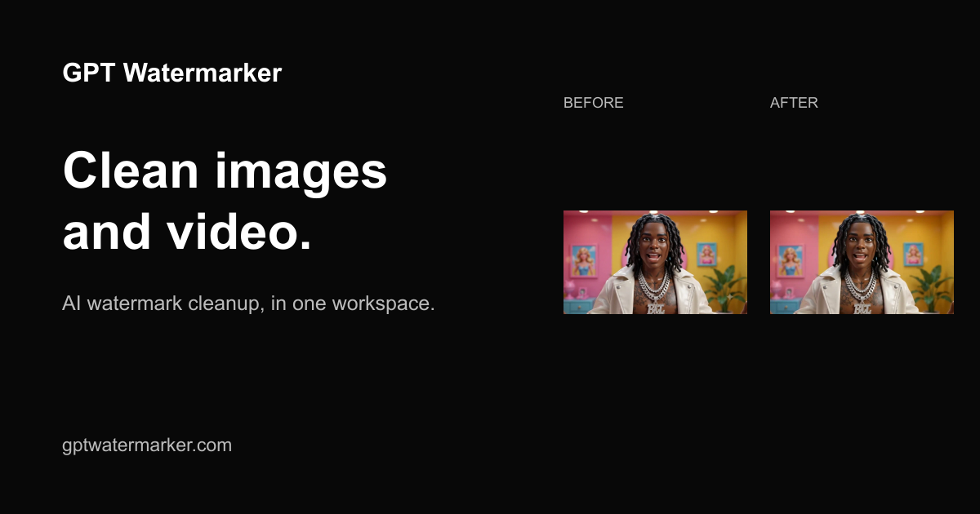Open the BEFORE preview image
The width and height of the screenshot is (980, 514).
click(x=655, y=262)
